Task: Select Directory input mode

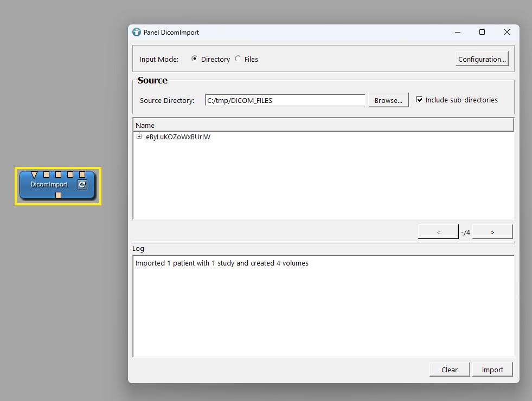Action: click(194, 59)
